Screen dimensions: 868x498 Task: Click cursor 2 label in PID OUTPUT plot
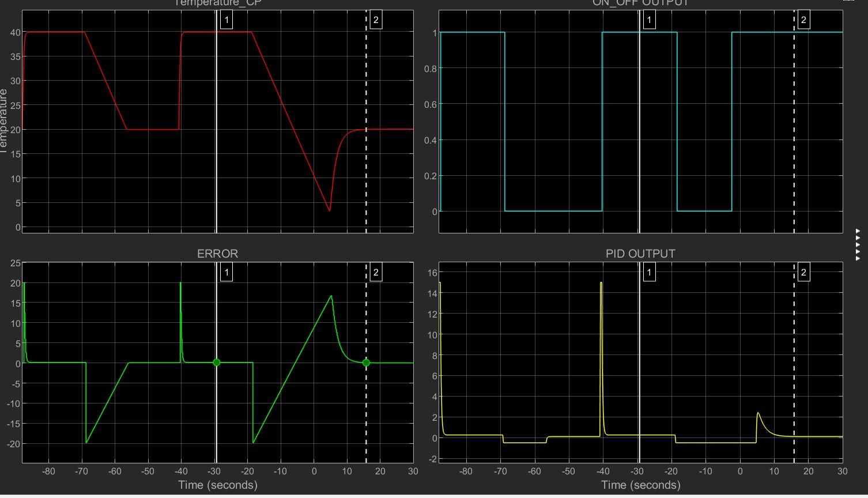802,272
